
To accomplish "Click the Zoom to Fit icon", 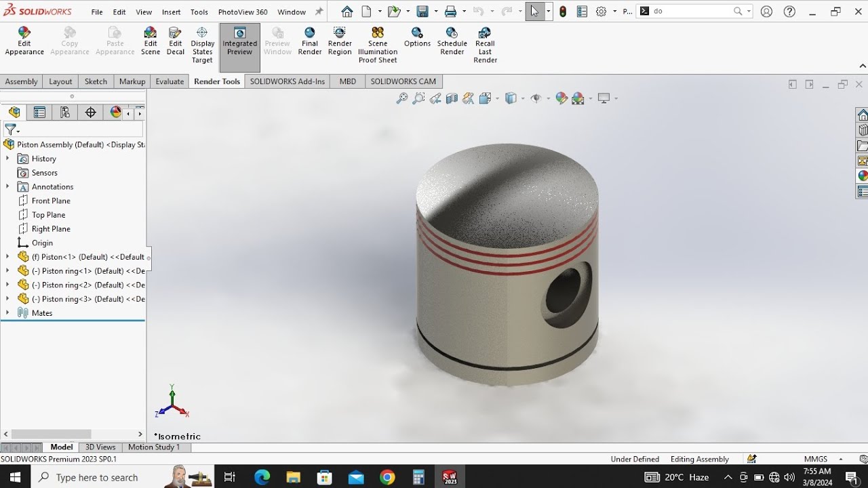I will [402, 98].
